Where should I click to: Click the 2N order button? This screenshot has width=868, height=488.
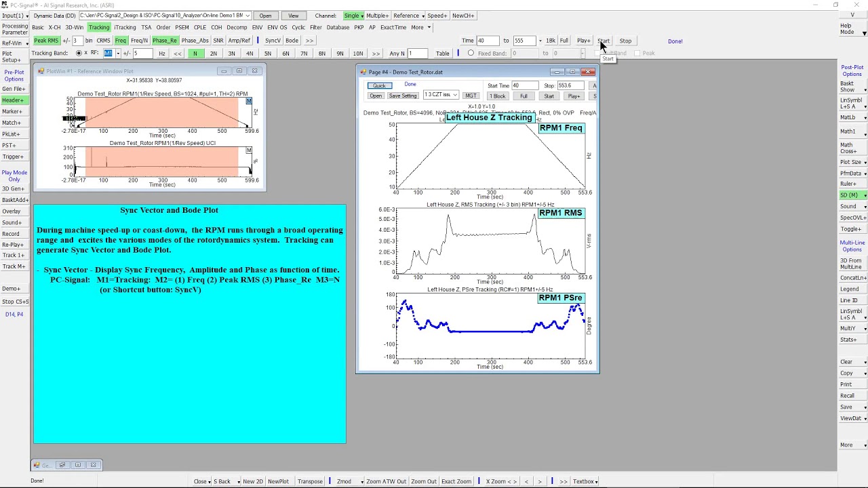tap(214, 54)
